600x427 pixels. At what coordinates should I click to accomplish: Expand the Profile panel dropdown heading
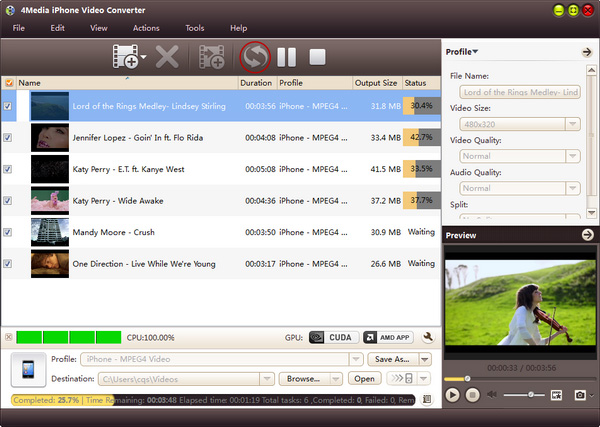(x=461, y=51)
